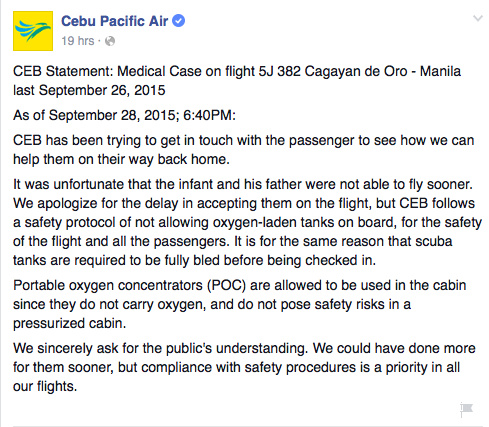Visit the Cebu Pacific Air page name link

tap(114, 21)
